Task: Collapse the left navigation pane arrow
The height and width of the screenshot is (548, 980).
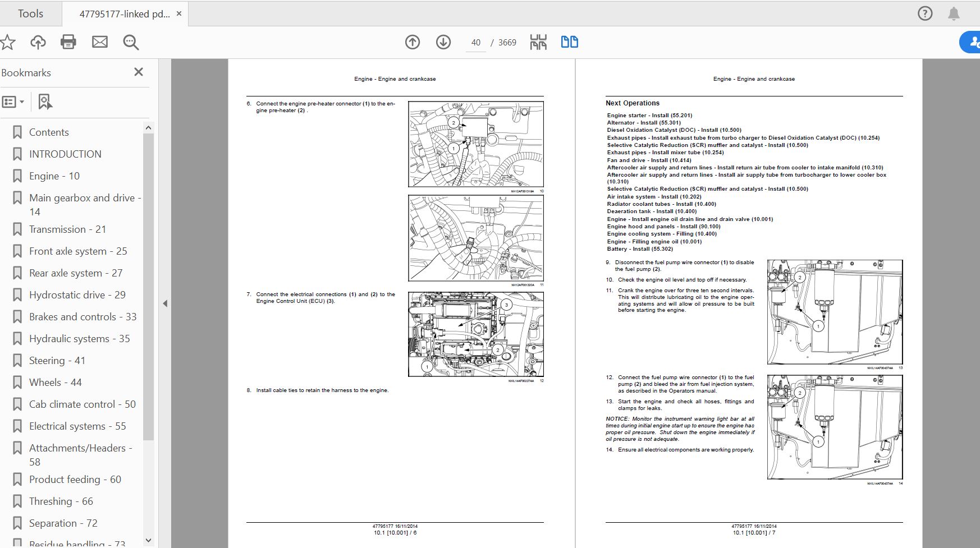Action: pos(165,303)
